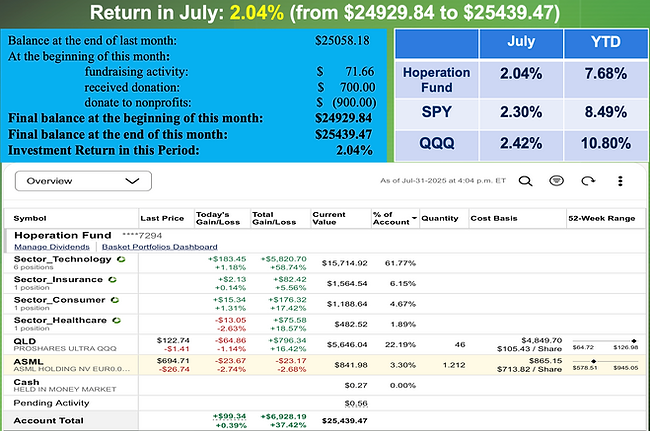Open the search magnifier icon

click(525, 181)
